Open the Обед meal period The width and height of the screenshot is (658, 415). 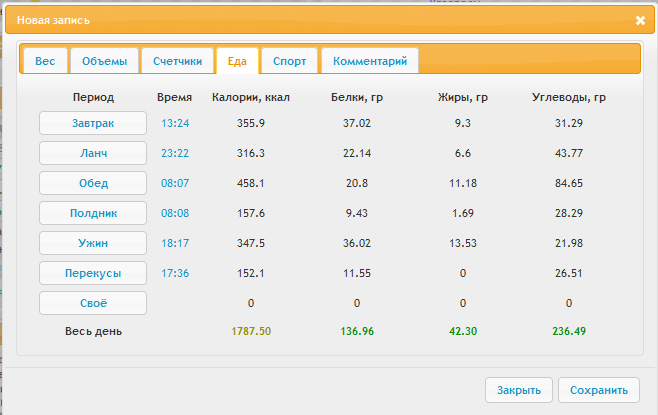[93, 183]
